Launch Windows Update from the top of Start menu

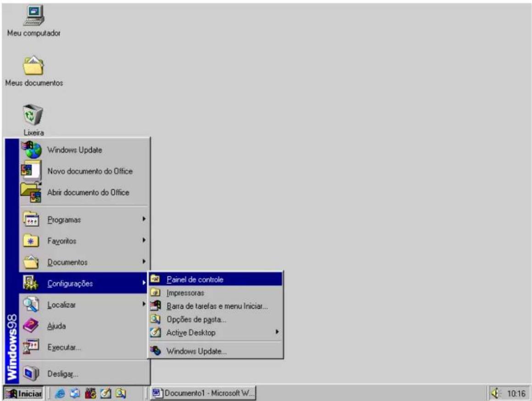point(84,150)
